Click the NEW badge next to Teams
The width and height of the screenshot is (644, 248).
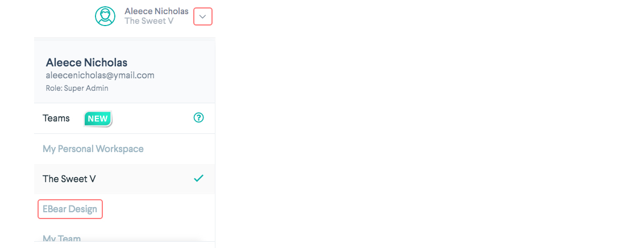(98, 119)
